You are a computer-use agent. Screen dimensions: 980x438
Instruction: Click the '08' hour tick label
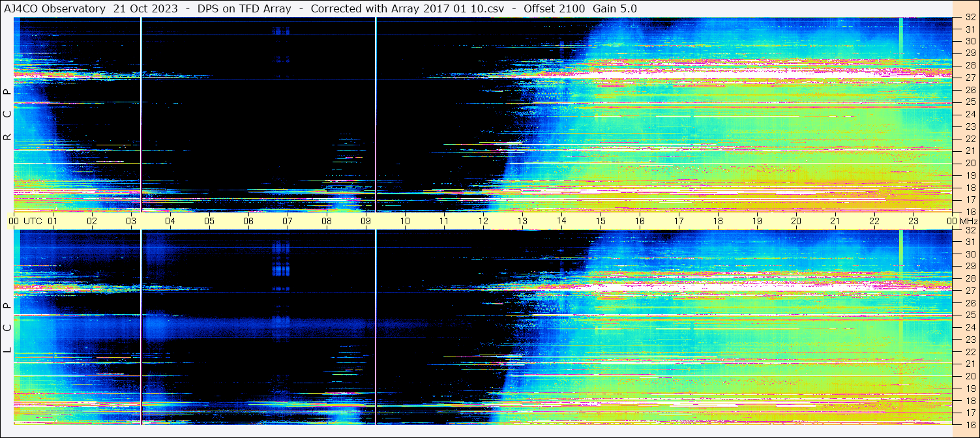[x=327, y=221]
